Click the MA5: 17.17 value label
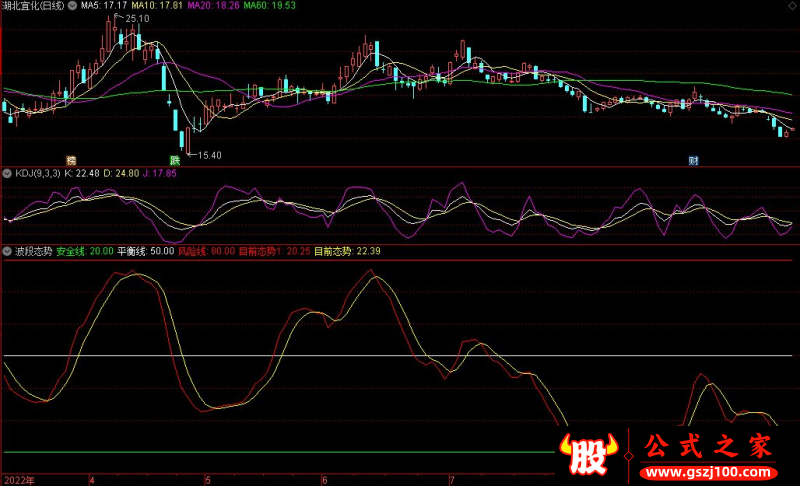This screenshot has height=486, width=800. 104,6
